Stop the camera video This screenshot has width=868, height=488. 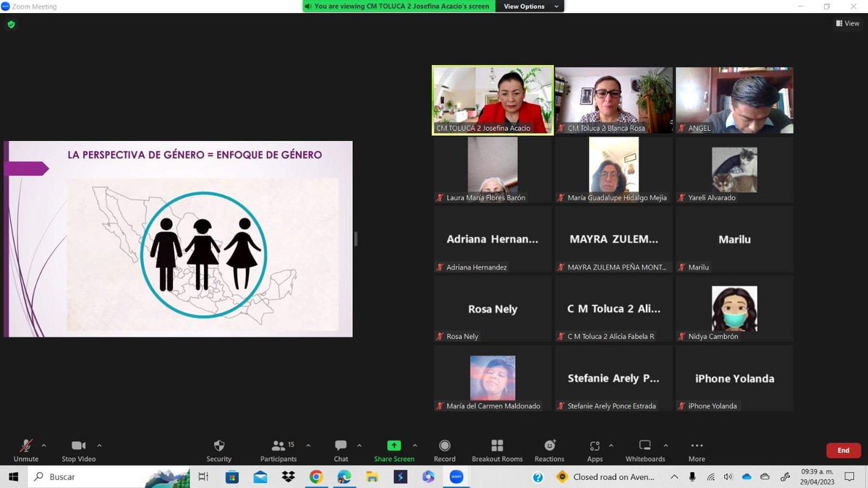click(78, 450)
